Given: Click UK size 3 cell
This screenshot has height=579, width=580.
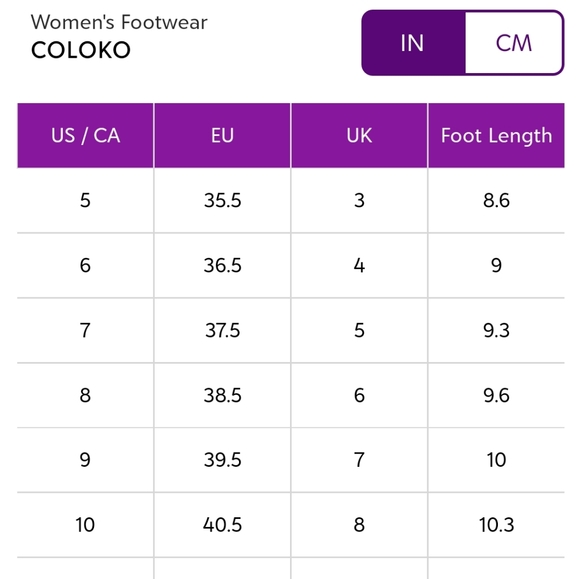Looking at the screenshot, I should 359,201.
